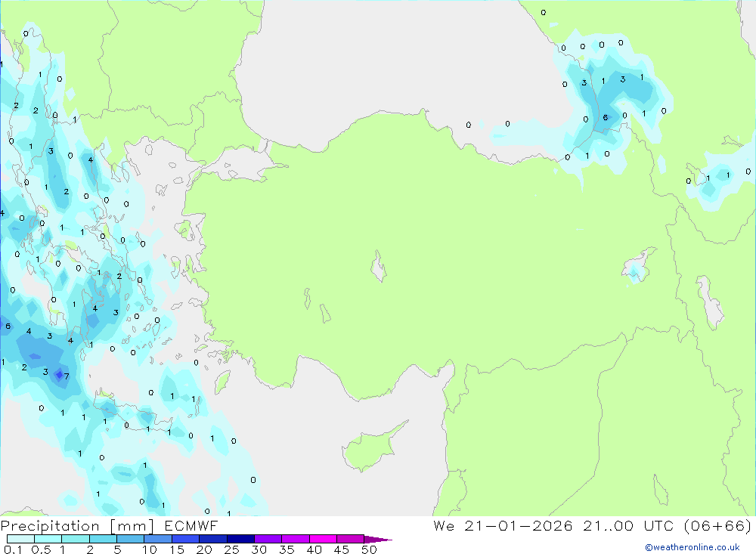The width and height of the screenshot is (756, 554).
Task: Click the legend label '30'
Action: (x=259, y=549)
